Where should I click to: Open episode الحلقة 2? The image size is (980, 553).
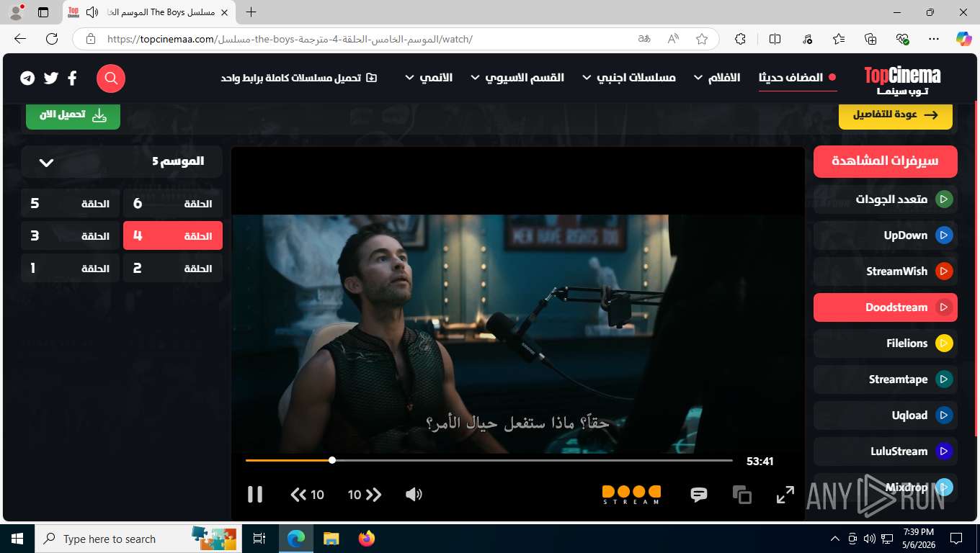173,268
